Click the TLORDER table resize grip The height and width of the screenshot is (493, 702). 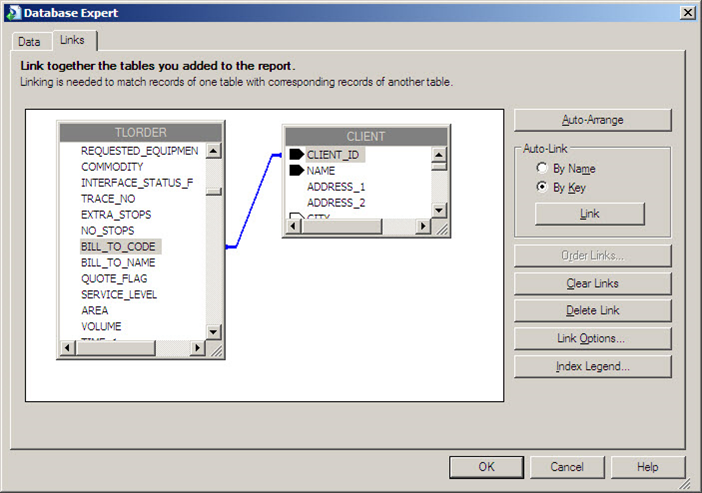[217, 351]
